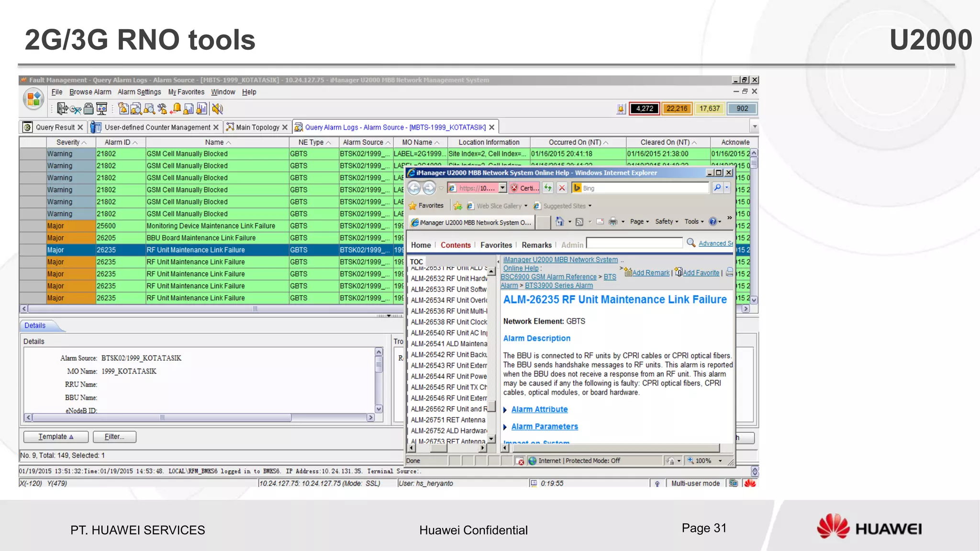Select the Contents tab in online help

[456, 245]
